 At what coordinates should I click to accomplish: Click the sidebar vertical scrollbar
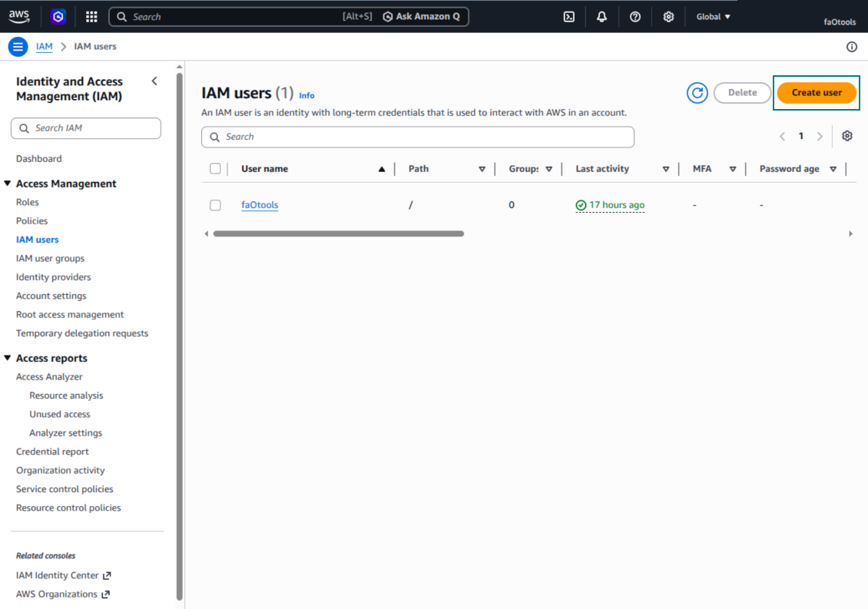click(179, 336)
